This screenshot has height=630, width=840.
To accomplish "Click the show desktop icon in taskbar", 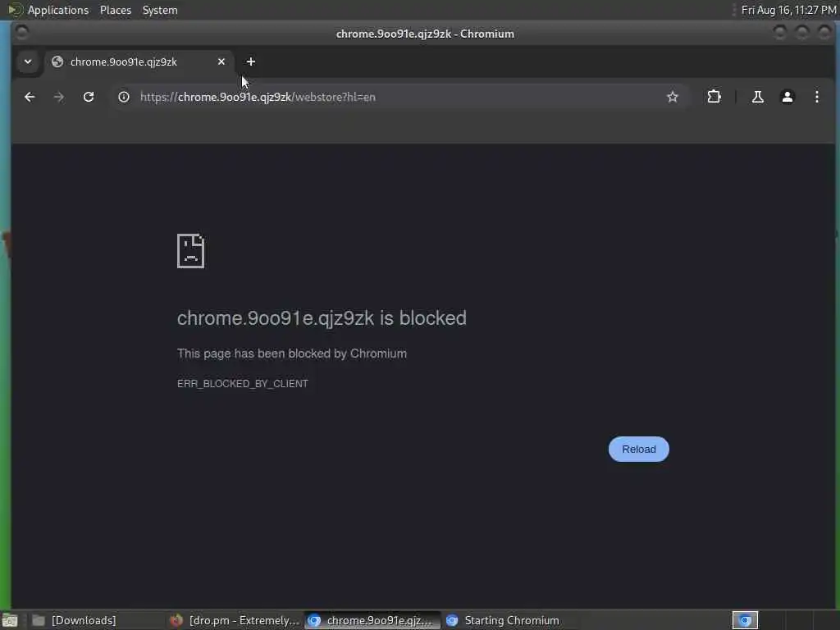I will [10, 621].
